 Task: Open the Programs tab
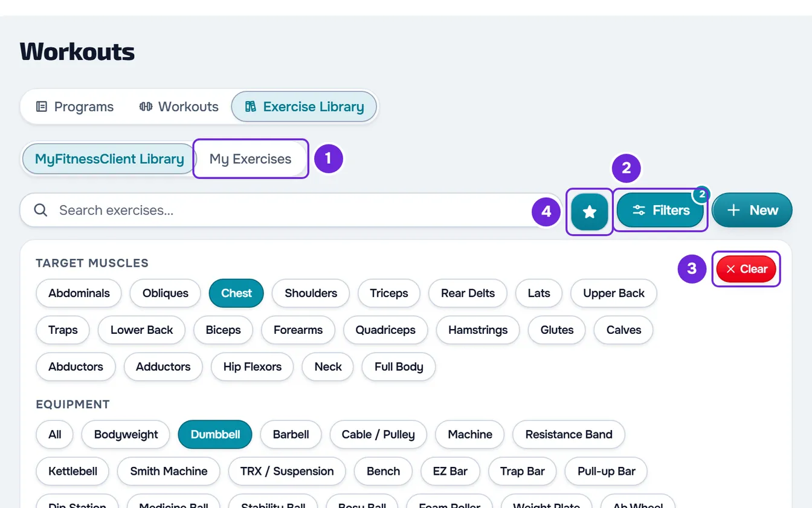point(75,107)
